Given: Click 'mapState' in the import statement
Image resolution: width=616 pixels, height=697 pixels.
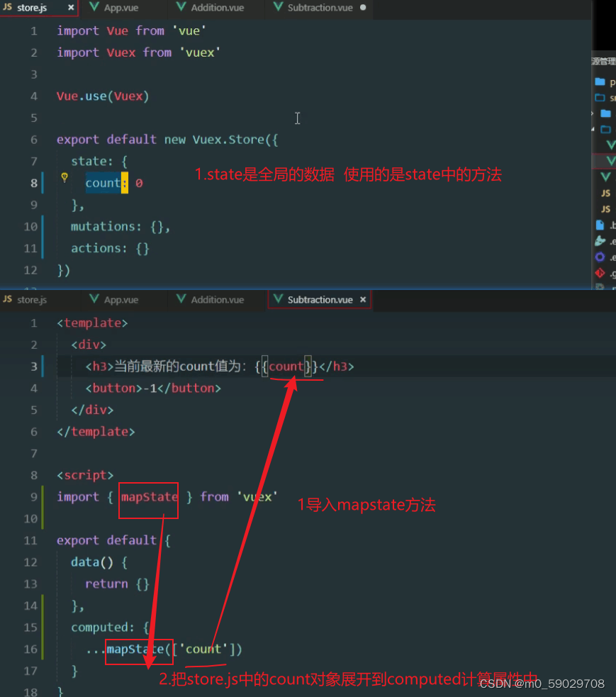Looking at the screenshot, I should click(x=150, y=497).
